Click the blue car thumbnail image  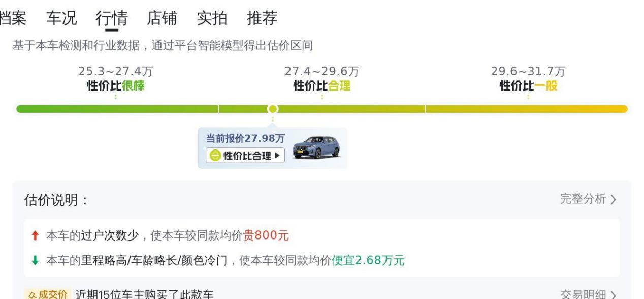click(316, 147)
